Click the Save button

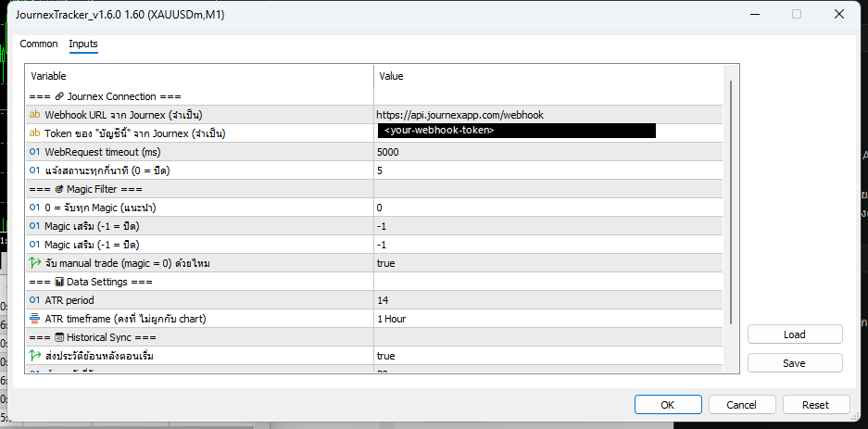795,363
